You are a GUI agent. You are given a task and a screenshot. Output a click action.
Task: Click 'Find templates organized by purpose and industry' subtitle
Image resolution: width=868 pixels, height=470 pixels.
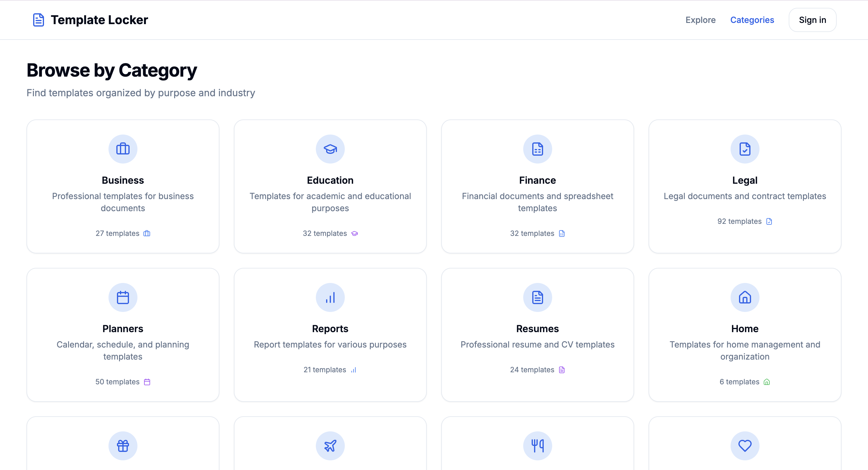141,93
